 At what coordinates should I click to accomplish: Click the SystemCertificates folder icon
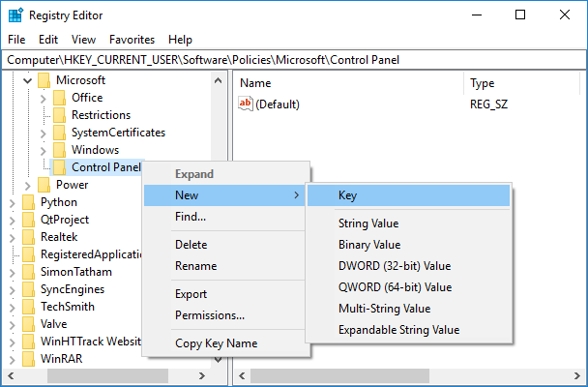[x=60, y=133]
